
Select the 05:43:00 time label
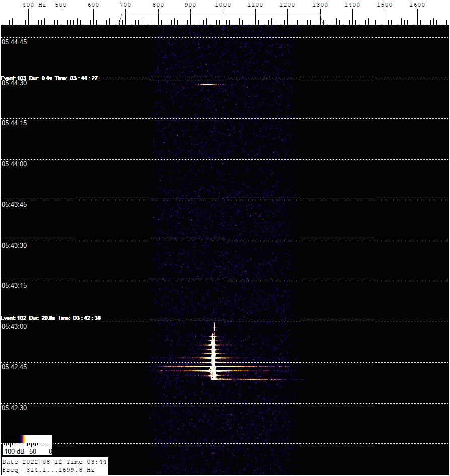point(14,326)
